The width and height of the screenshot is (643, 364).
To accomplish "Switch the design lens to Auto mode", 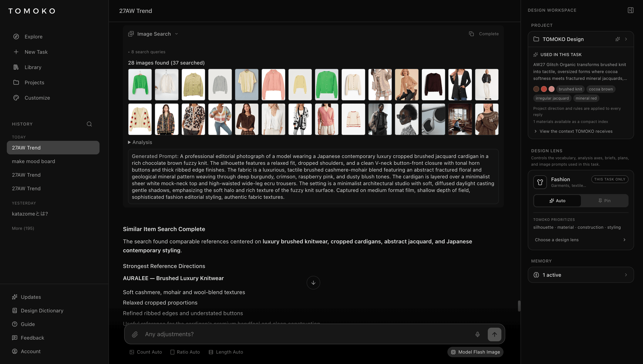I will pos(557,200).
